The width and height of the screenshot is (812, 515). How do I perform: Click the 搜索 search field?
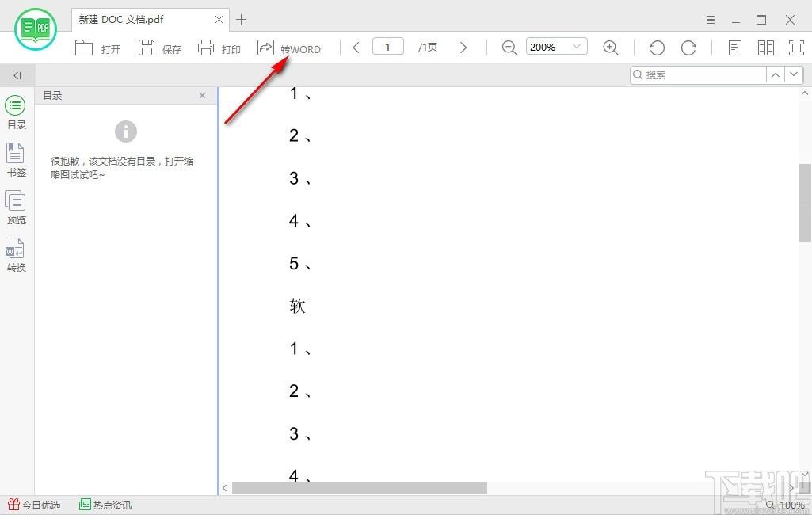(x=698, y=74)
